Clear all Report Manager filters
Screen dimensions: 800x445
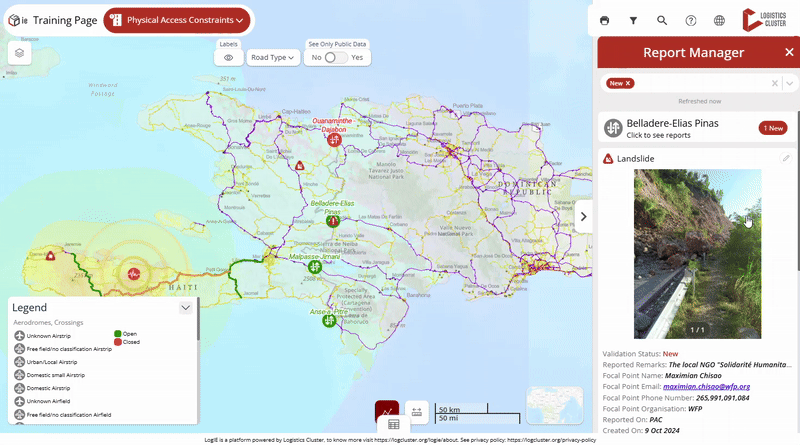(774, 83)
